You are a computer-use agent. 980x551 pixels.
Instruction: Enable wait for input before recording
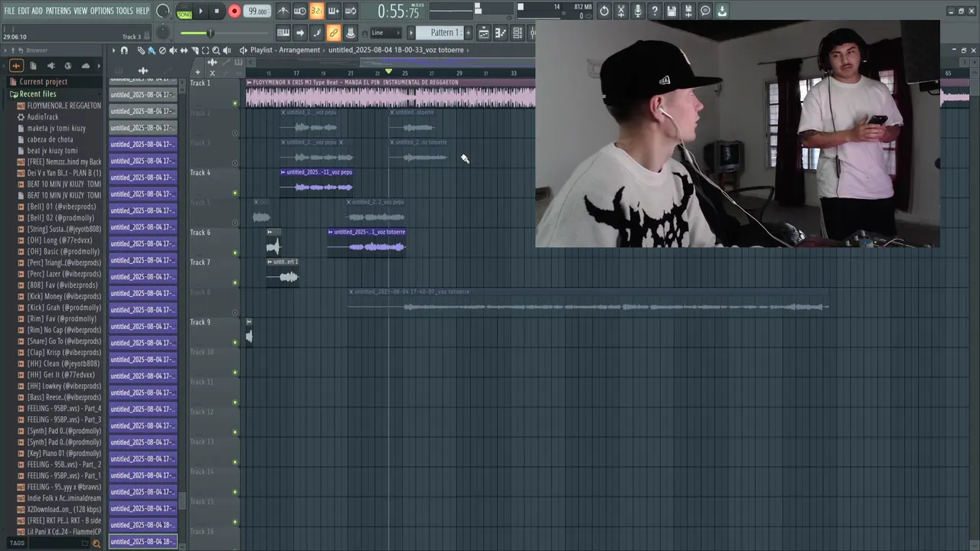pos(300,11)
